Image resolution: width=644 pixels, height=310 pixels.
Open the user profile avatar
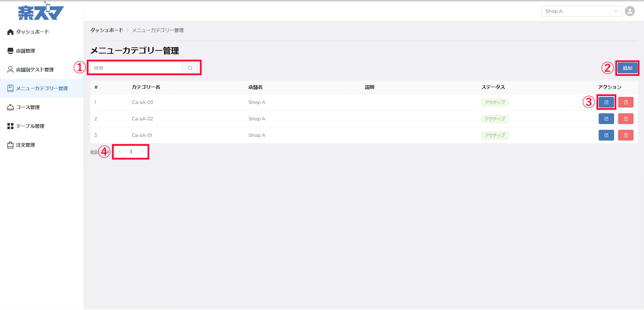630,11
